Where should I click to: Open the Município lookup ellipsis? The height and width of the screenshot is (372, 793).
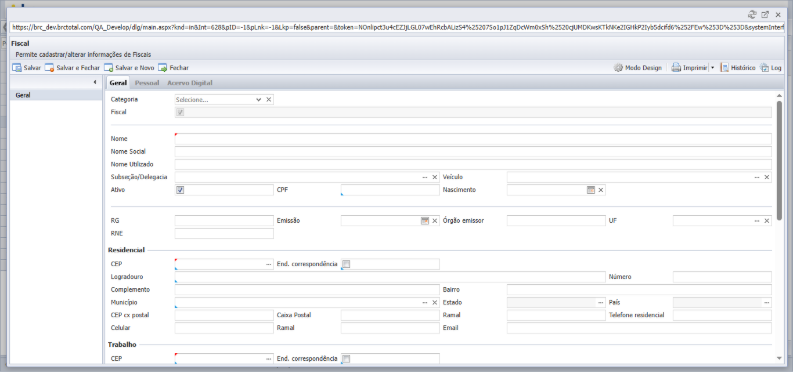(x=425, y=303)
